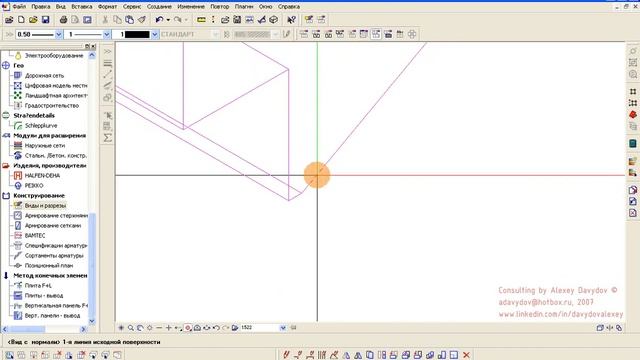Open the Изменение menu
This screenshot has width=640, height=360.
click(191, 7)
